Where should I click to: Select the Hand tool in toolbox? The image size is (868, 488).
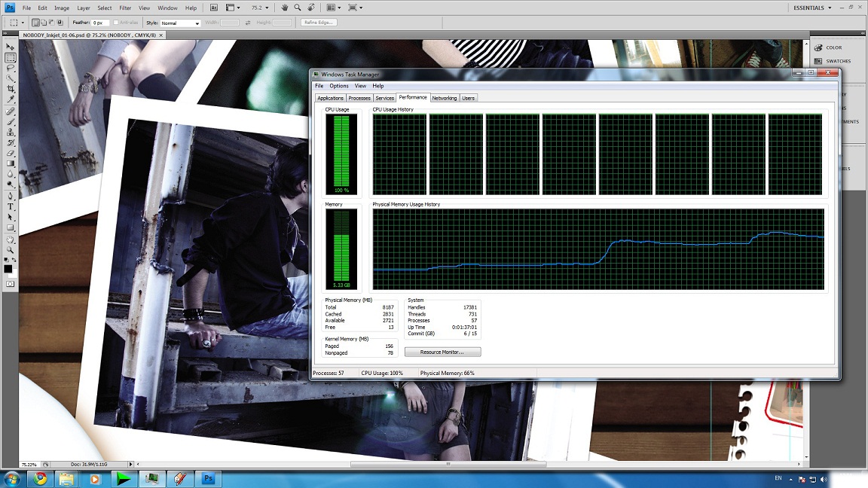pos(11,239)
